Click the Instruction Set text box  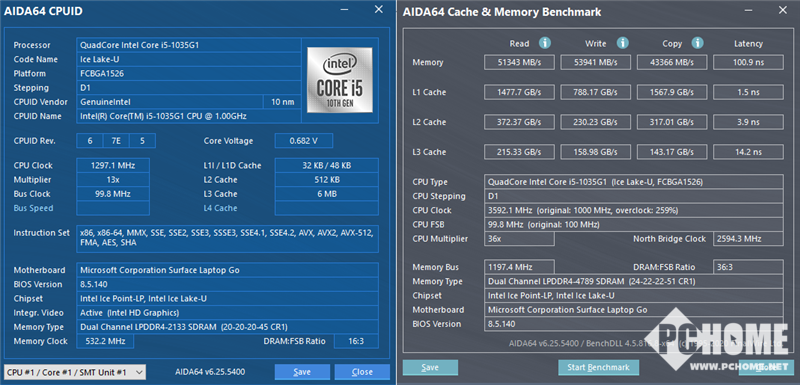click(228, 239)
